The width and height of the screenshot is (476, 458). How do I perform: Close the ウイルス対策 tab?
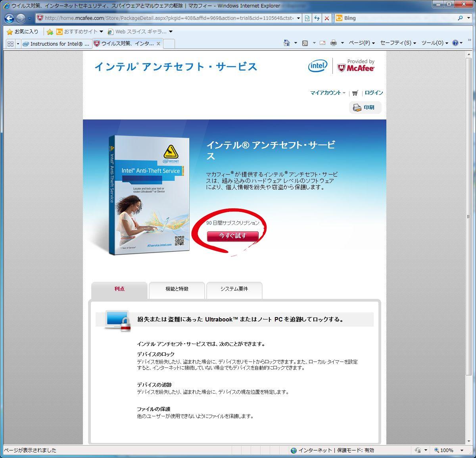158,44
